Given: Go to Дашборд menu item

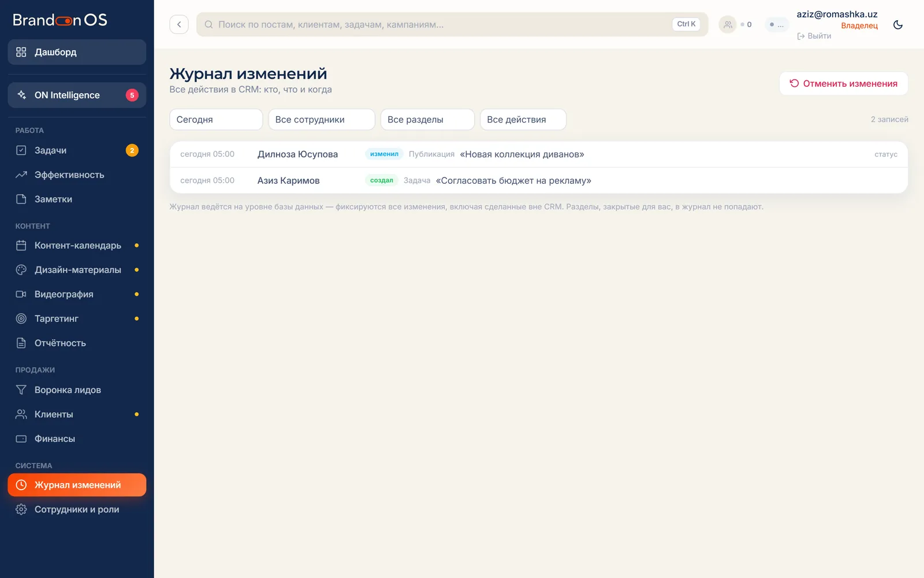Looking at the screenshot, I should point(77,52).
